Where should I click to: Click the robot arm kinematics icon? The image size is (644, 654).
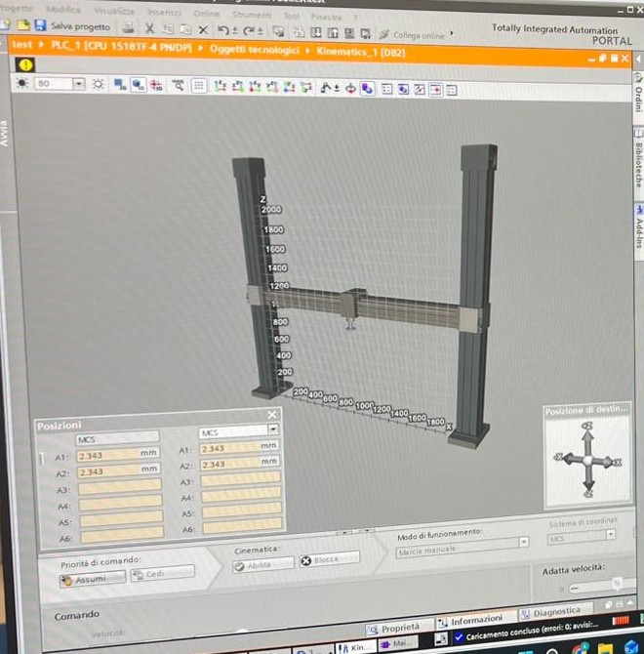[x=326, y=88]
